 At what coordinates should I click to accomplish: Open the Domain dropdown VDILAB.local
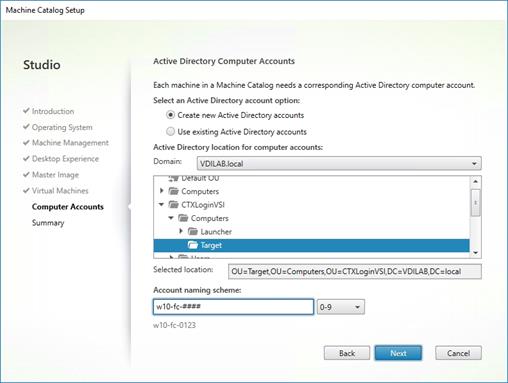click(x=339, y=164)
